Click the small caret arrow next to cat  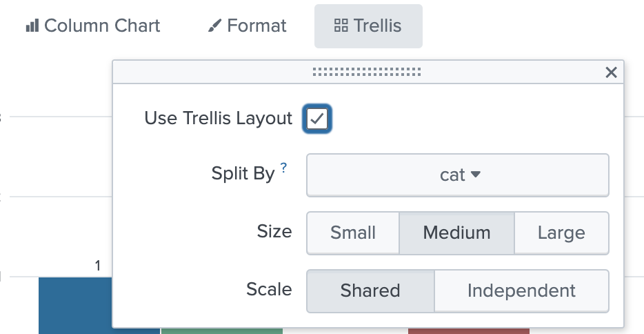[476, 174]
